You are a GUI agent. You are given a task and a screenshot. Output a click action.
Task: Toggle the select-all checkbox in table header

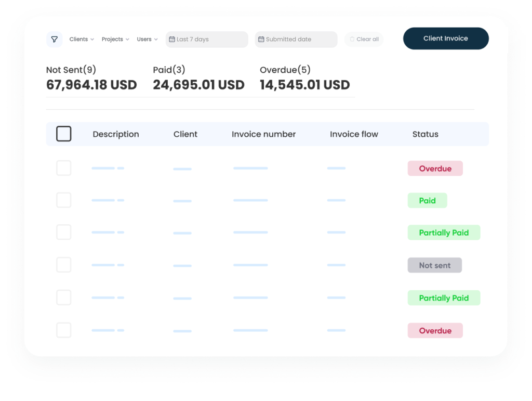(63, 134)
